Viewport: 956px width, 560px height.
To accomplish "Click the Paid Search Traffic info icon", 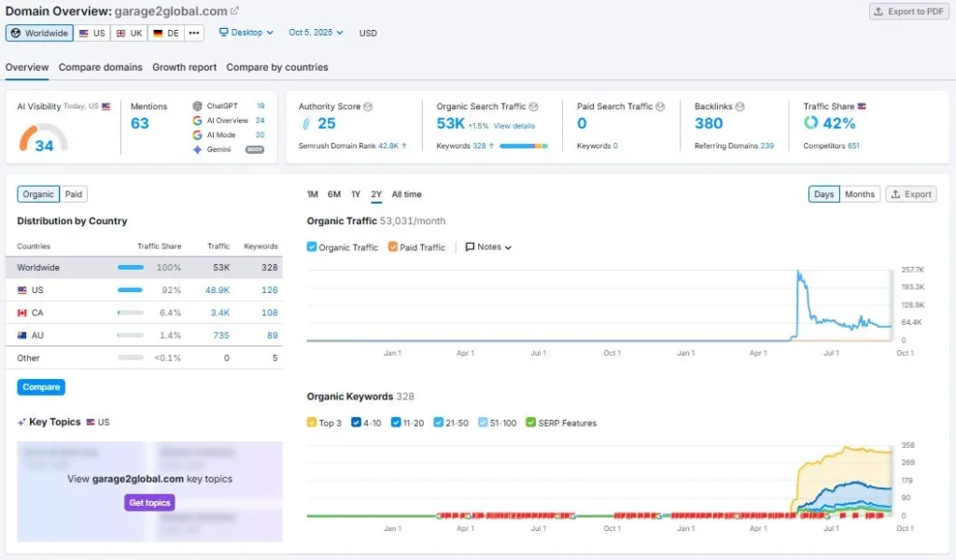I will click(x=660, y=106).
